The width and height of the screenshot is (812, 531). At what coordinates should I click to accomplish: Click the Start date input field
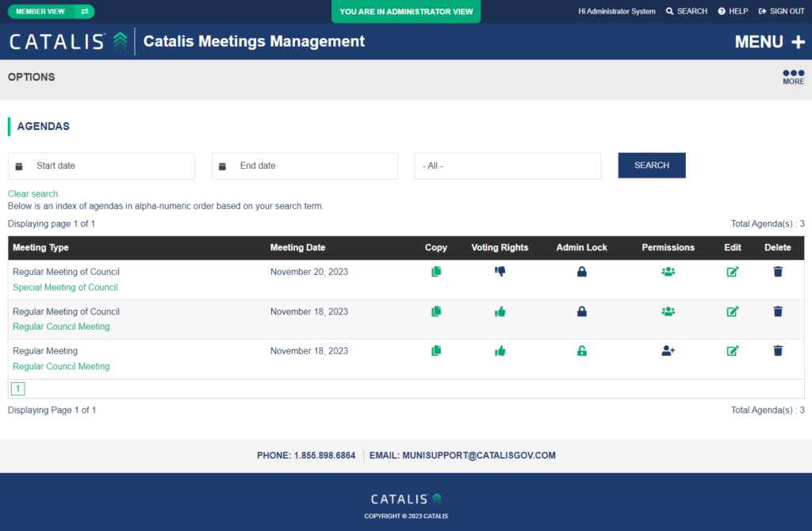click(101, 166)
